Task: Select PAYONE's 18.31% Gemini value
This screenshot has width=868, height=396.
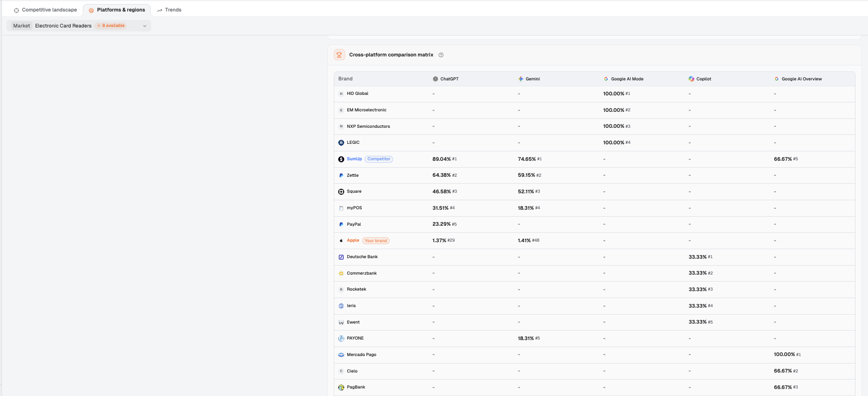Action: tap(526, 339)
